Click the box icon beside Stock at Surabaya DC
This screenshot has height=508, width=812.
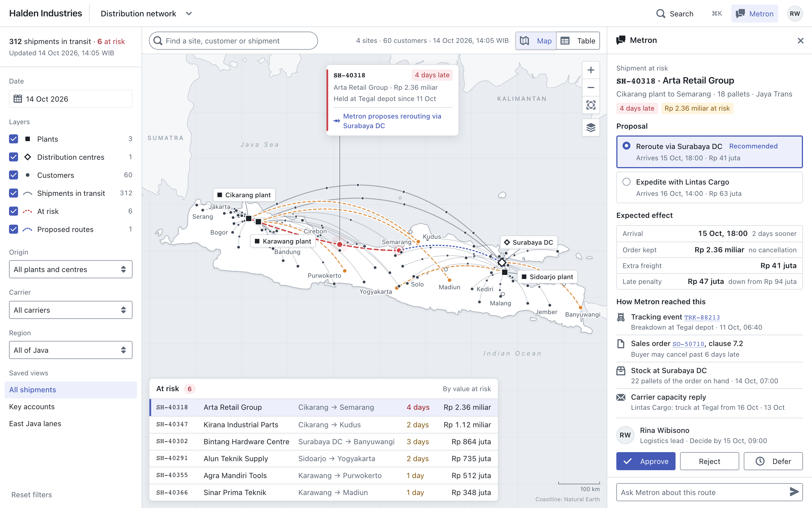pos(621,371)
